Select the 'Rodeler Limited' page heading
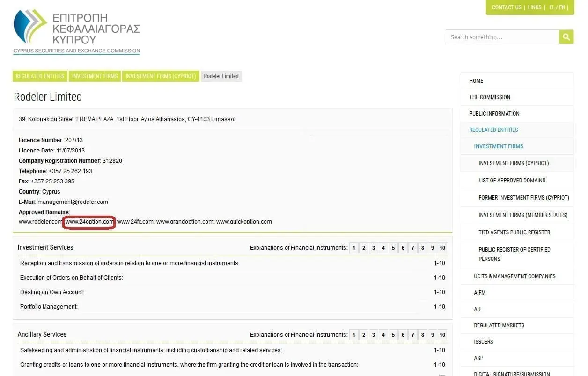The height and width of the screenshot is (376, 588). 48,97
